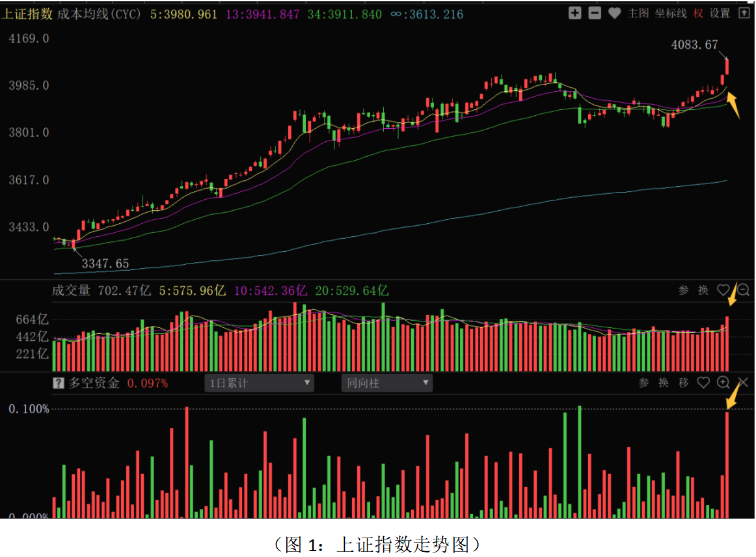
Task: Select the 主图 menu item
Action: 638,13
